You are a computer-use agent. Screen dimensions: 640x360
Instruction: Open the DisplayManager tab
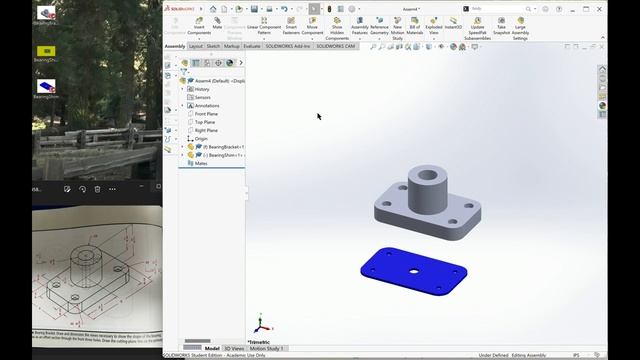229,63
